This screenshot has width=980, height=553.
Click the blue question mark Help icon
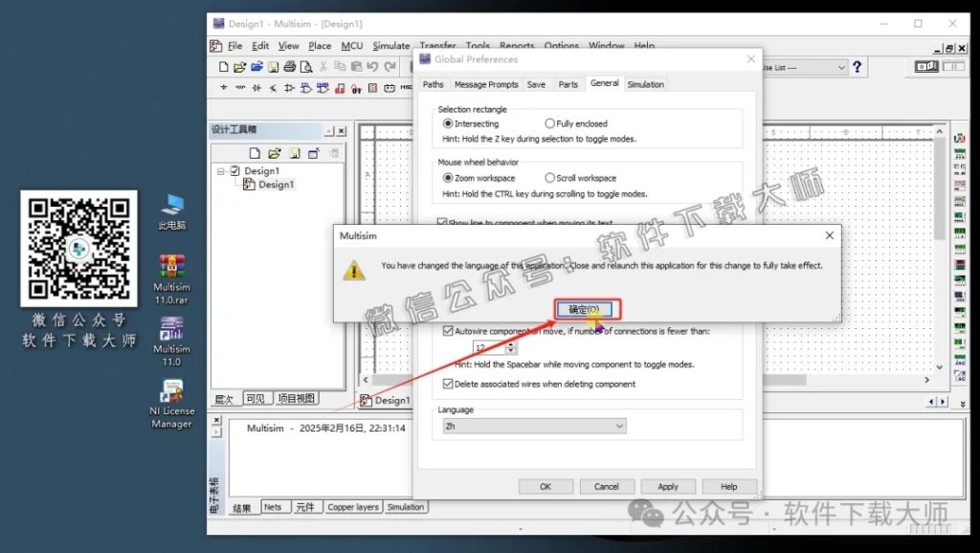[857, 67]
